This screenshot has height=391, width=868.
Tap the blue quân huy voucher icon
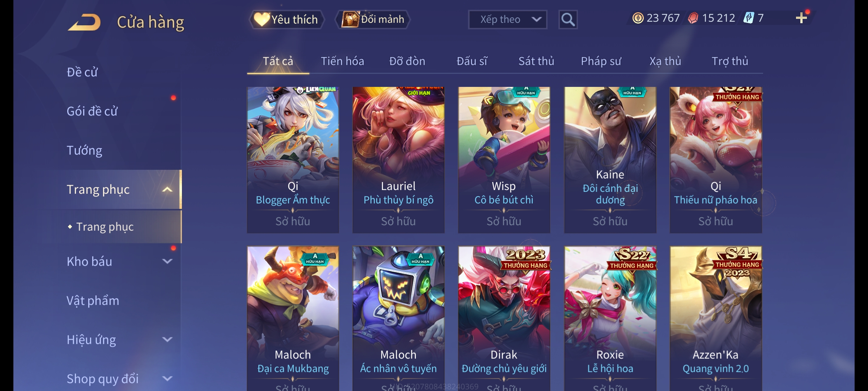click(x=749, y=18)
